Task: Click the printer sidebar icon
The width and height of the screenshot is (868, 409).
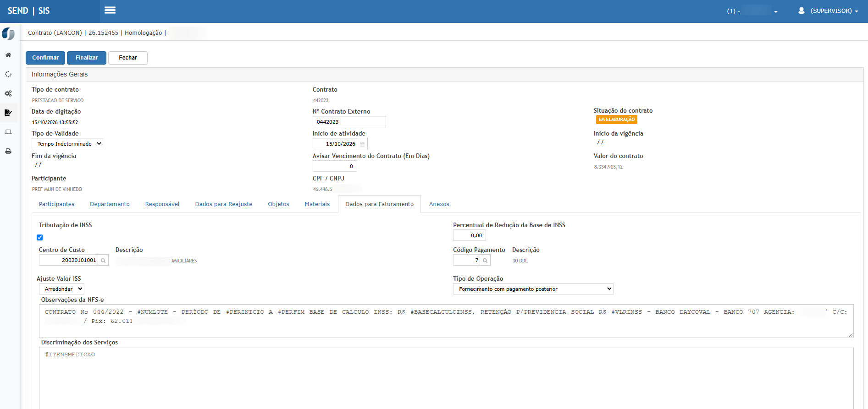Action: click(8, 151)
